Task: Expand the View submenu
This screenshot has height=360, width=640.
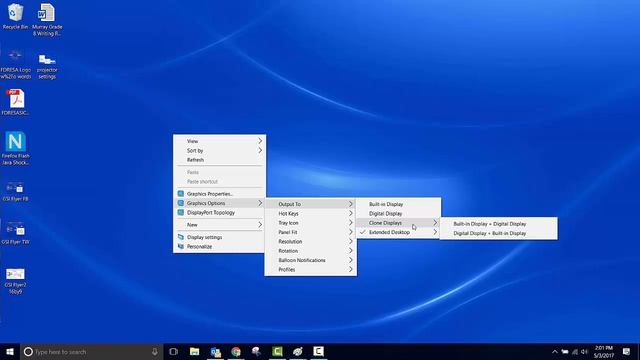Action: tap(220, 141)
